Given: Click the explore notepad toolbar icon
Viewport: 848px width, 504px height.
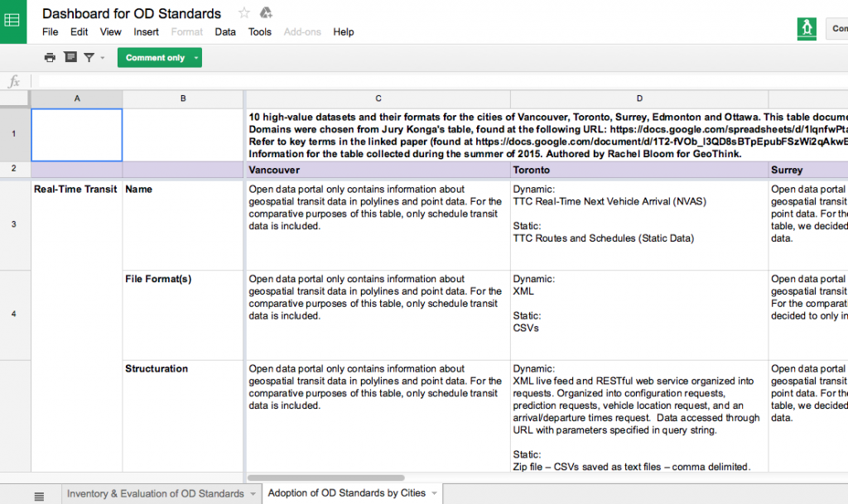Looking at the screenshot, I should 70,57.
